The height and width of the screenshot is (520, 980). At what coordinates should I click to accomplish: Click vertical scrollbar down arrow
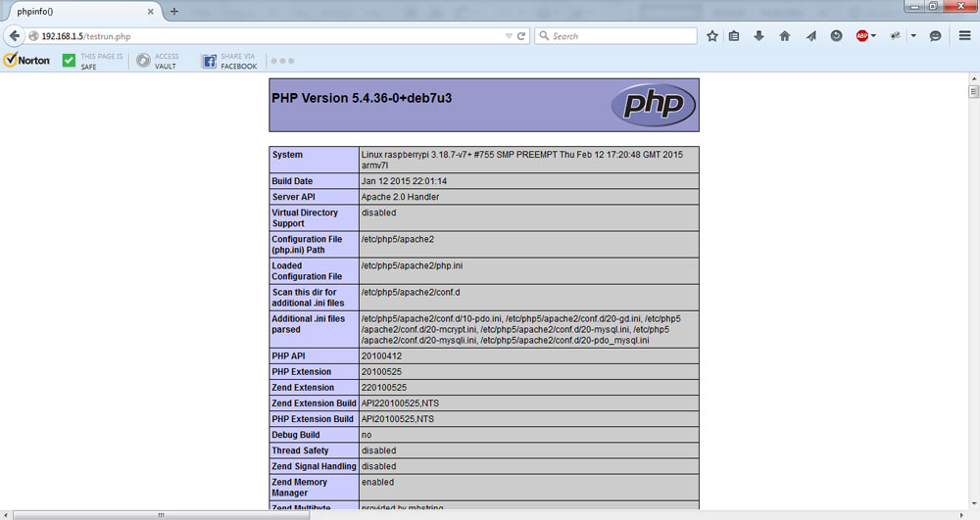click(973, 503)
